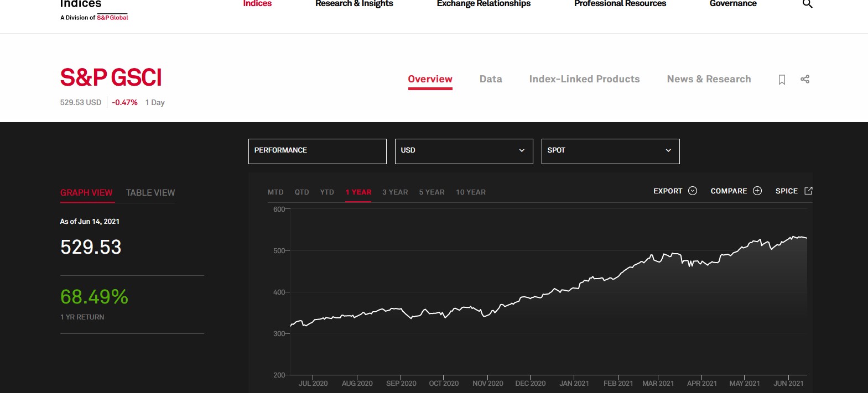Open SPICE external link icon
The width and height of the screenshot is (868, 393).
(808, 191)
